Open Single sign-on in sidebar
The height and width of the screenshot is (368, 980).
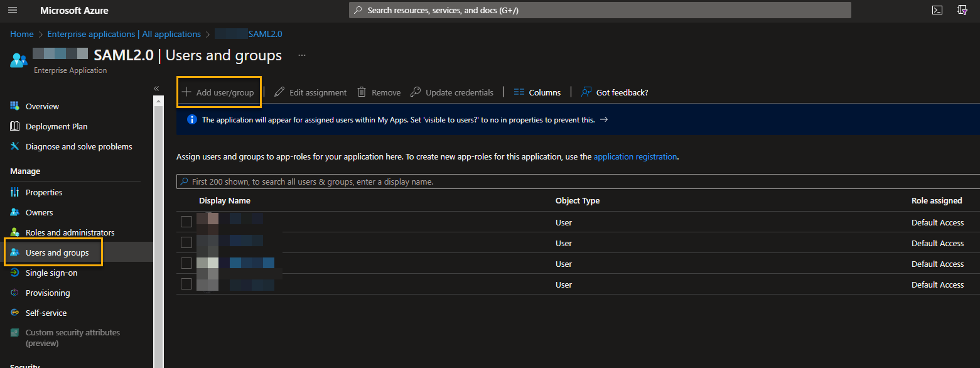pyautogui.click(x=51, y=273)
